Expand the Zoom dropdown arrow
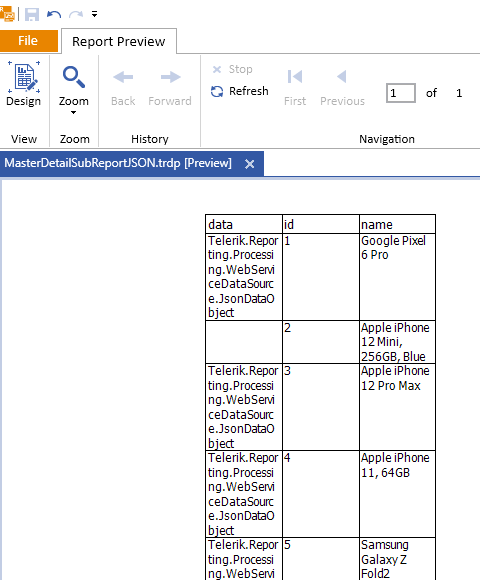This screenshot has width=480, height=580. [x=74, y=112]
